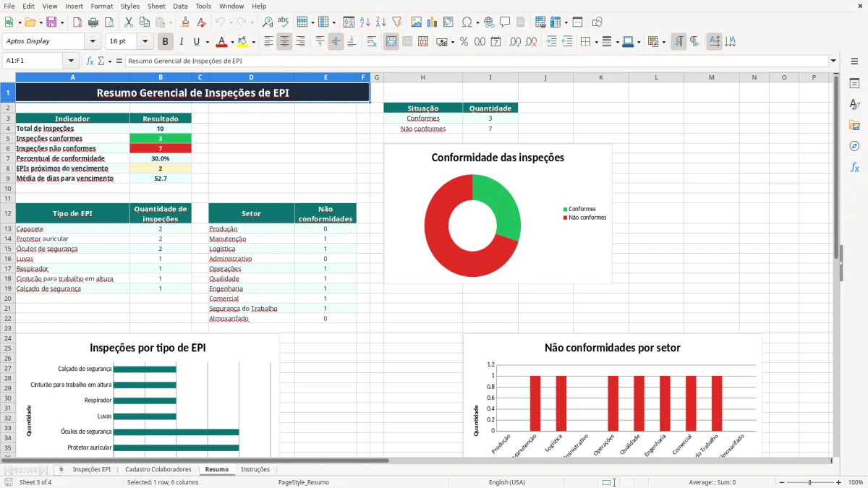Toggle Merge and Center Cells

point(391,42)
